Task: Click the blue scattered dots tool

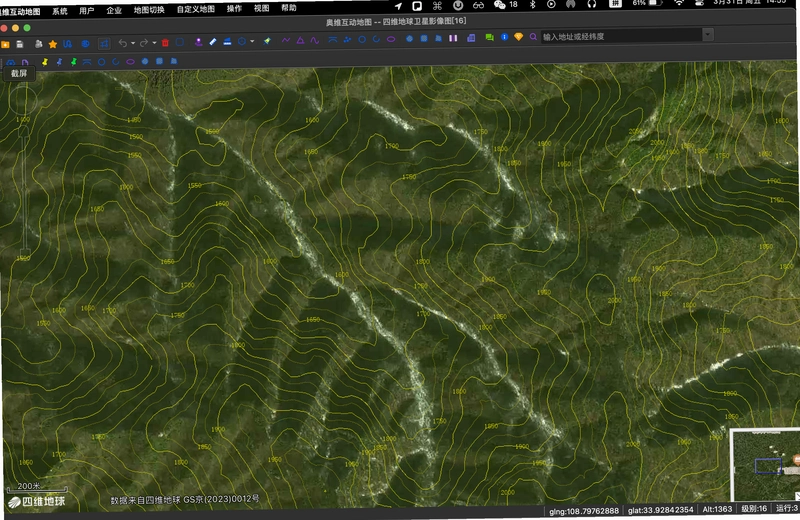Action: [347, 39]
